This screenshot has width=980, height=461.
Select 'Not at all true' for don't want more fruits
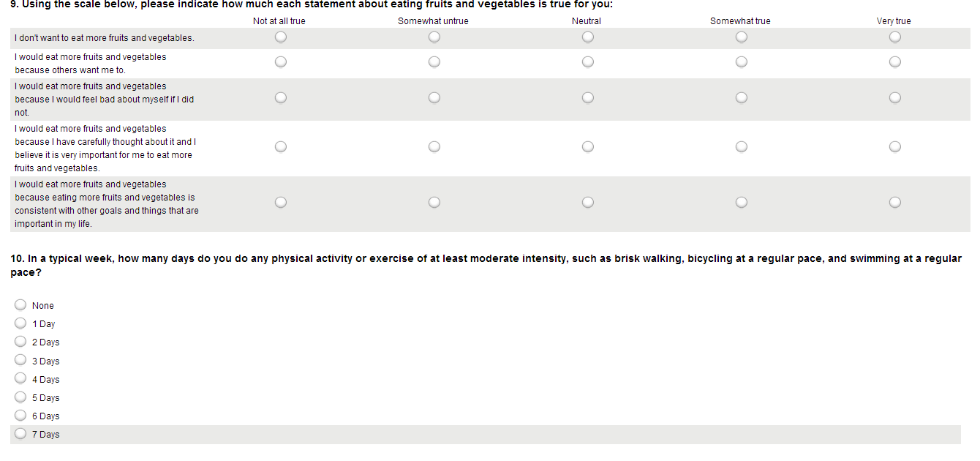281,37
